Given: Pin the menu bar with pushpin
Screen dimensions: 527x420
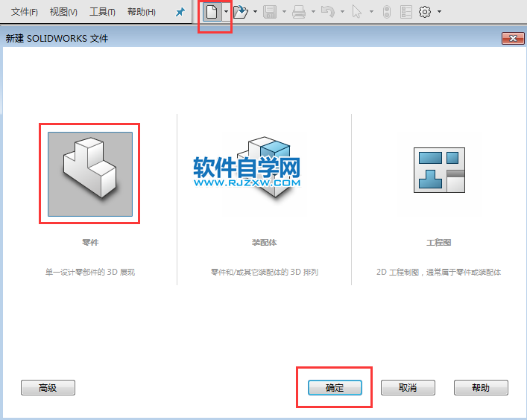Looking at the screenshot, I should click(x=180, y=13).
